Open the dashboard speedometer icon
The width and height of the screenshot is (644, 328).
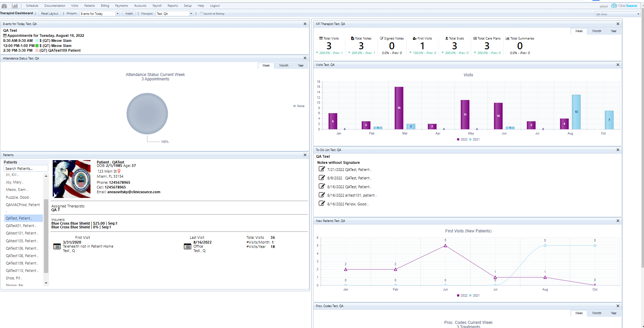[x=4, y=6]
